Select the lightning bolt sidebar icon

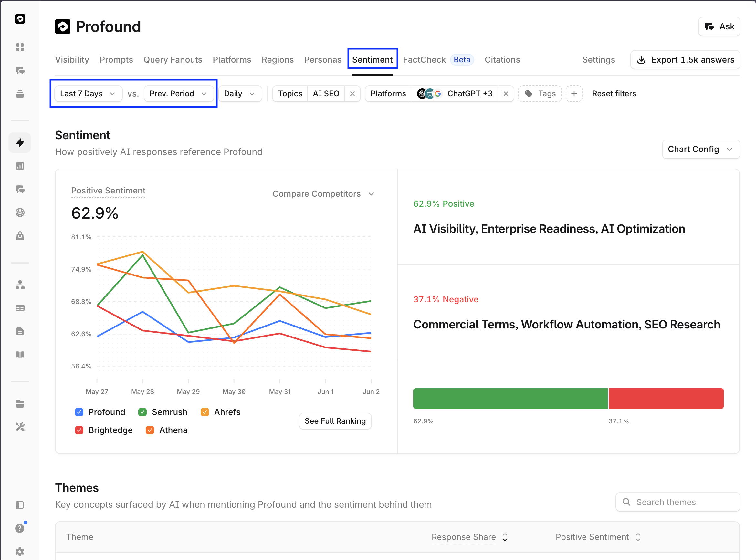[x=20, y=143]
